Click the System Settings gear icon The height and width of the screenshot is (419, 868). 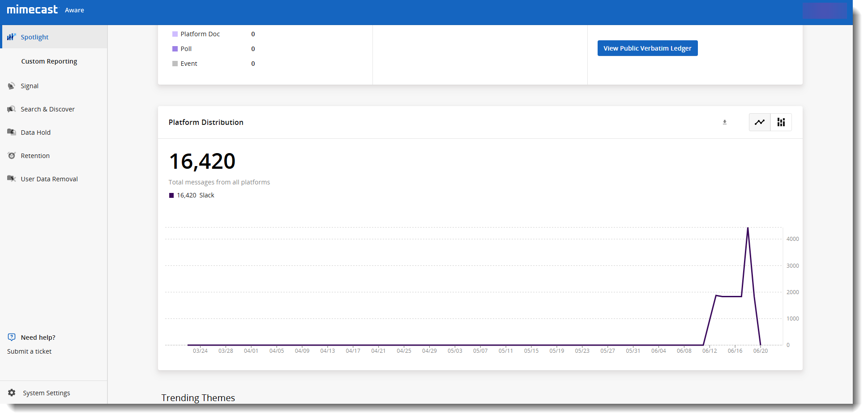pyautogui.click(x=12, y=393)
